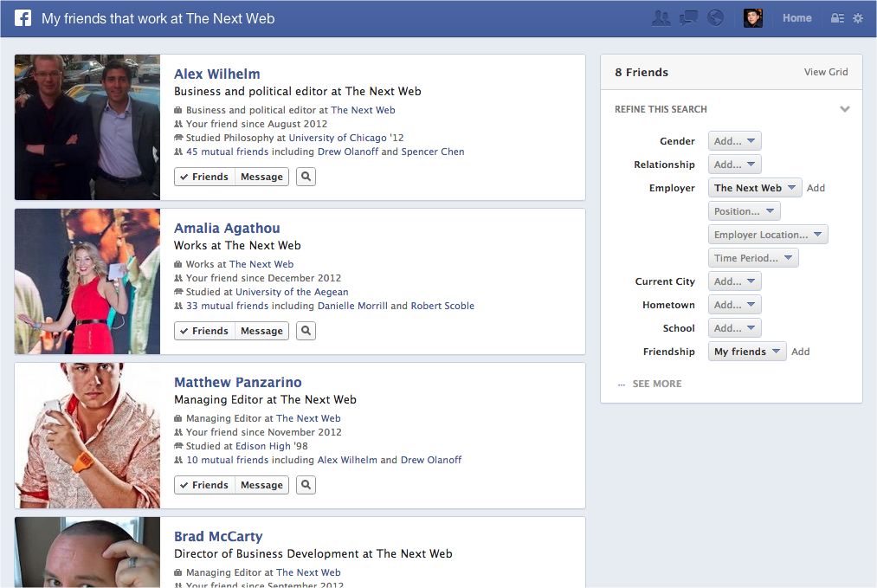The height and width of the screenshot is (588, 877).
Task: Open Friendship dropdown set to My friends
Action: pos(746,352)
